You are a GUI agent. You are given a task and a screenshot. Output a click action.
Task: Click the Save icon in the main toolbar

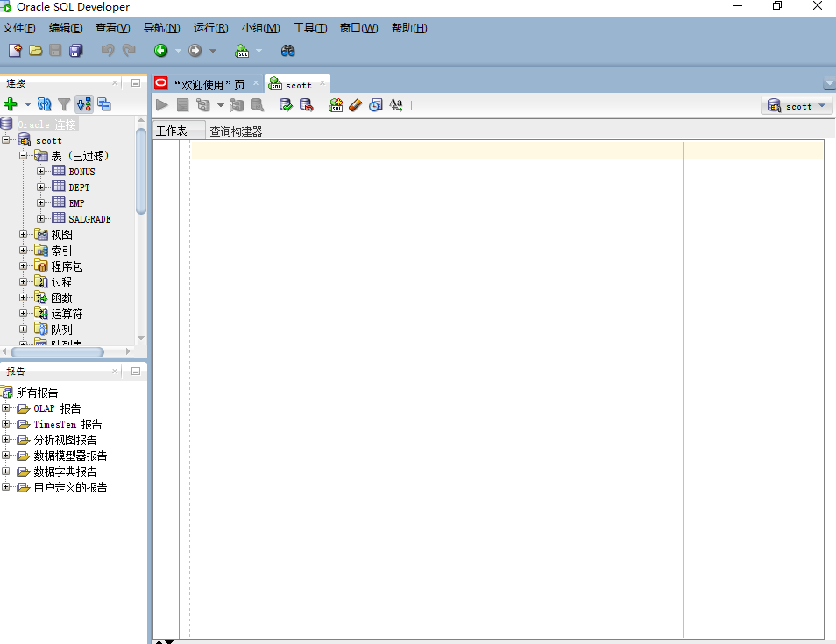click(x=55, y=51)
